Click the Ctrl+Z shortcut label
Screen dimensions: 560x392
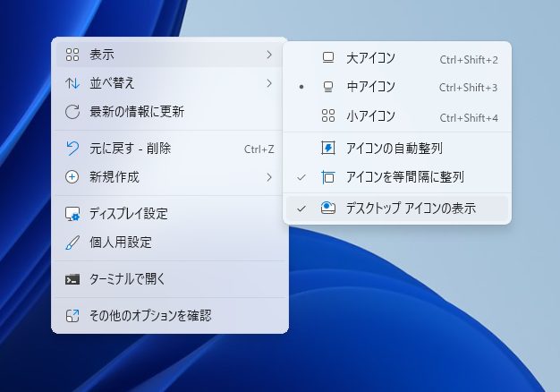coord(259,149)
